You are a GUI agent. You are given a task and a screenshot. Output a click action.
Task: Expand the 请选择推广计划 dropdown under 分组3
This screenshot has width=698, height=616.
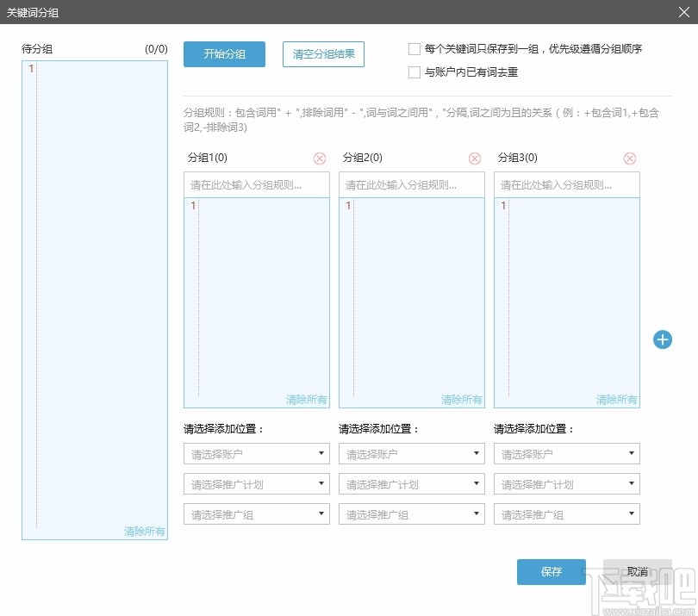[566, 483]
